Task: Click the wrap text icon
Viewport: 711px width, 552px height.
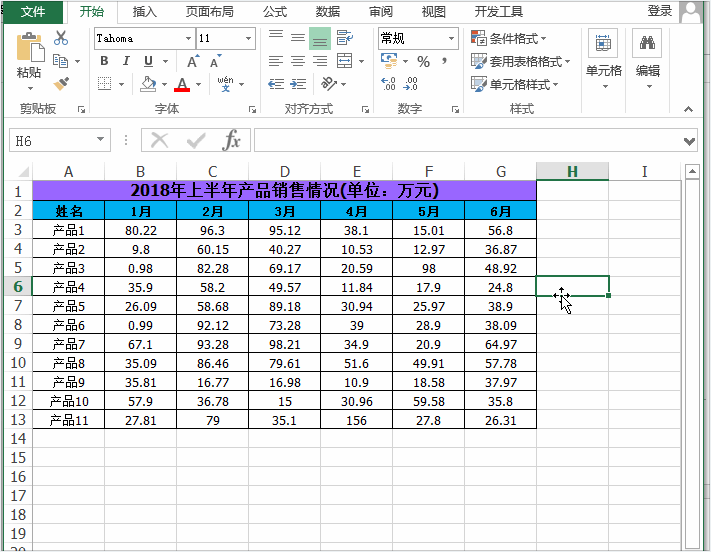Action: pyautogui.click(x=345, y=38)
